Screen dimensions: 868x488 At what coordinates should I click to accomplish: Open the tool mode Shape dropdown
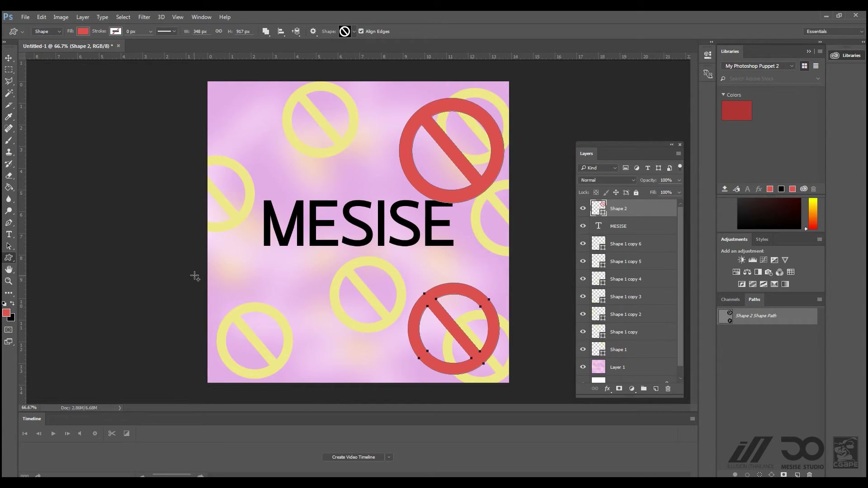click(x=47, y=31)
